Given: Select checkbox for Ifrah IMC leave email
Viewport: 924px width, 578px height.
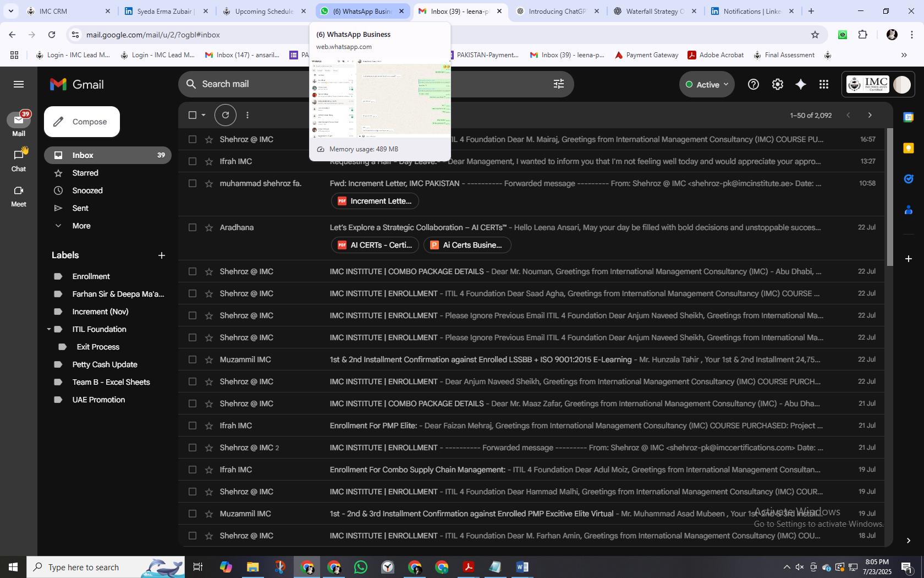Looking at the screenshot, I should [193, 161].
